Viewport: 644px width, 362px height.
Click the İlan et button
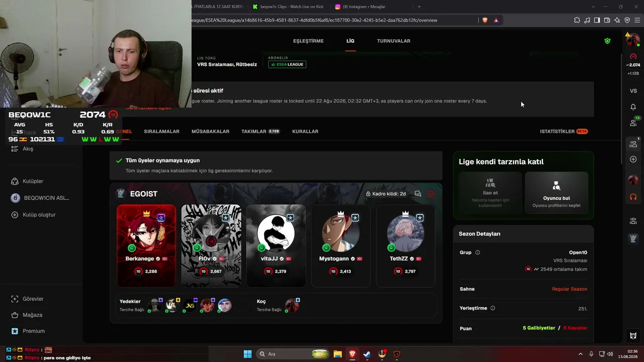pyautogui.click(x=491, y=194)
